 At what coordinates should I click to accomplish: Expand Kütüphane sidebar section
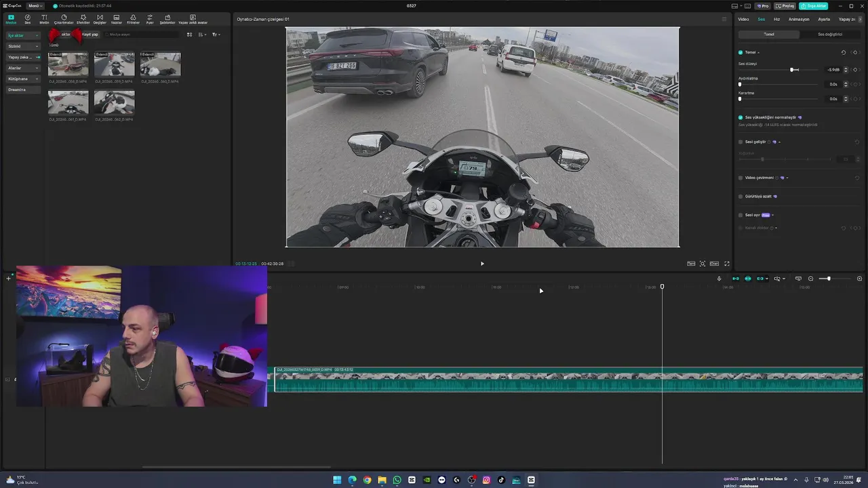[24, 79]
